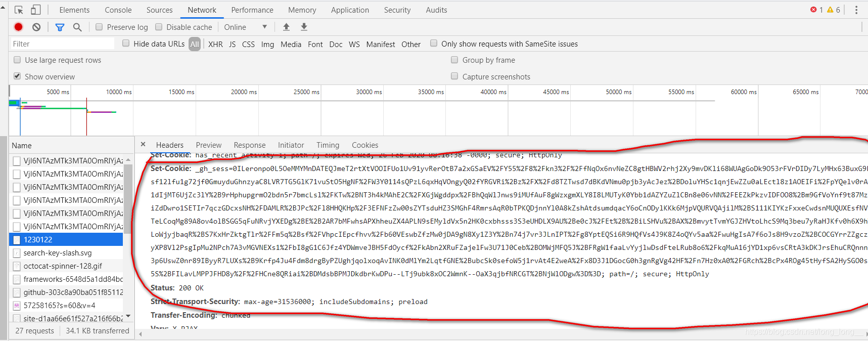
Task: Select the Network panel tab
Action: [202, 10]
